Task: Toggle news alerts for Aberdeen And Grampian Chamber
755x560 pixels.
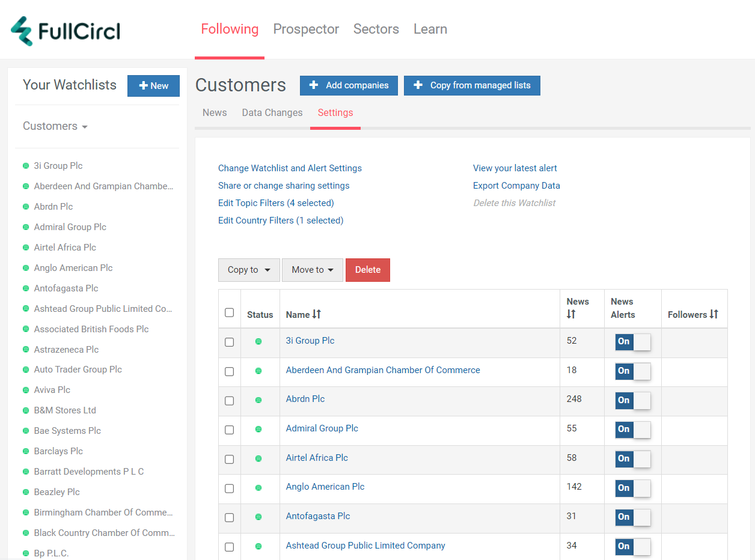Action: click(x=633, y=371)
